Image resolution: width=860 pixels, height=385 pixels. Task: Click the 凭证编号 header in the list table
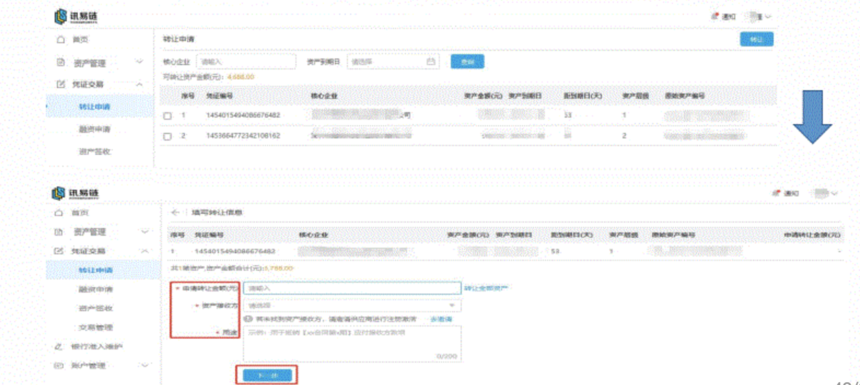coord(219,96)
